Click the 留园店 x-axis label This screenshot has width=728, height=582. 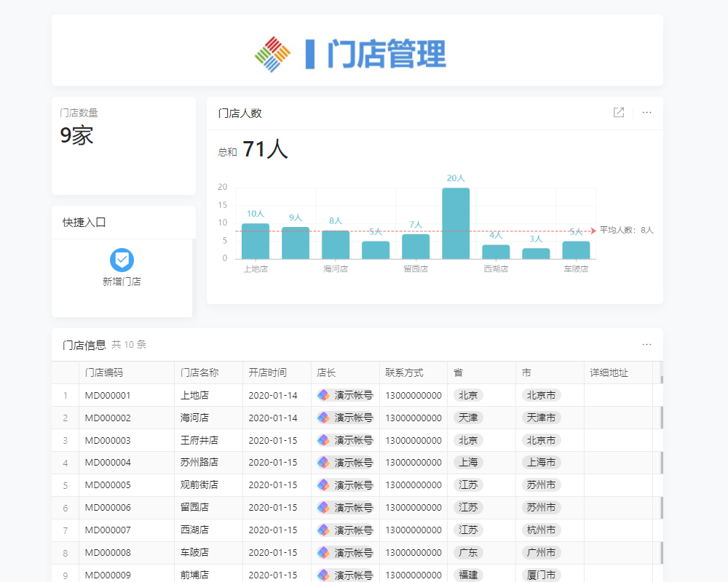[415, 268]
